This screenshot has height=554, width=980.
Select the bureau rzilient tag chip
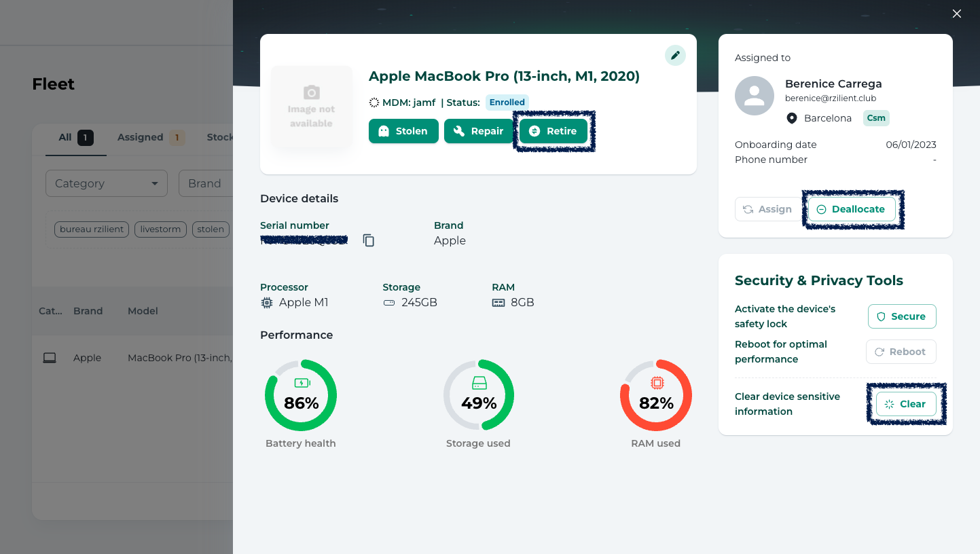[92, 229]
